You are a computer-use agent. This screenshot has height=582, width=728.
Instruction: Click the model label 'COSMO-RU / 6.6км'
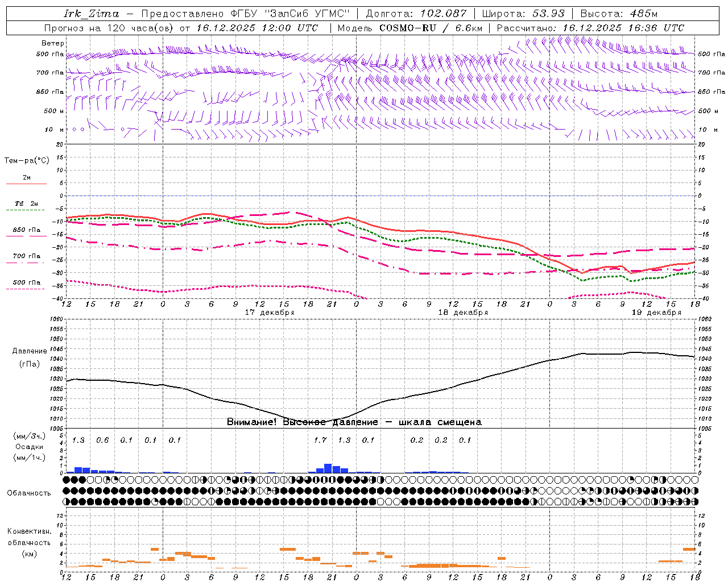[x=431, y=28]
